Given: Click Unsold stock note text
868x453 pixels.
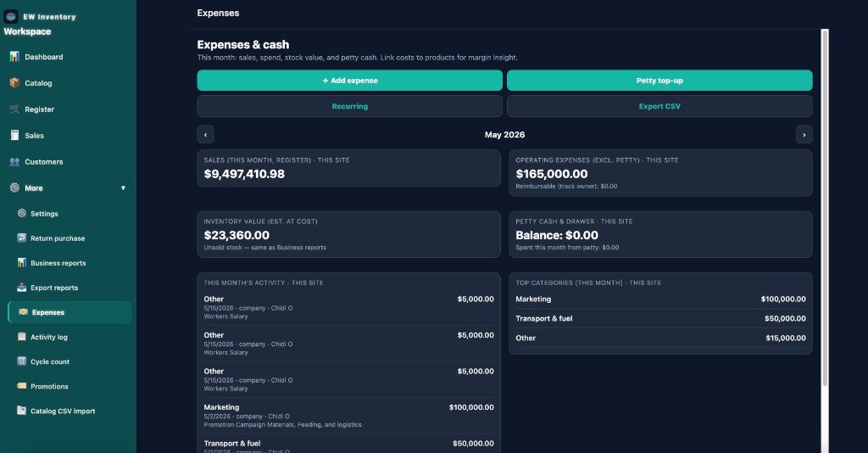Looking at the screenshot, I should click(264, 248).
